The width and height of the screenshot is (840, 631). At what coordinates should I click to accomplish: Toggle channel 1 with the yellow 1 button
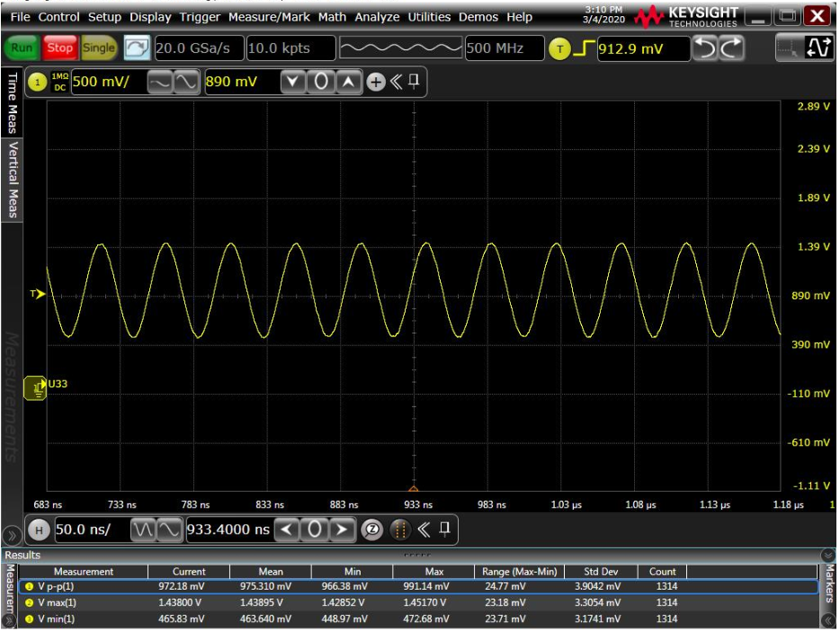tap(38, 82)
